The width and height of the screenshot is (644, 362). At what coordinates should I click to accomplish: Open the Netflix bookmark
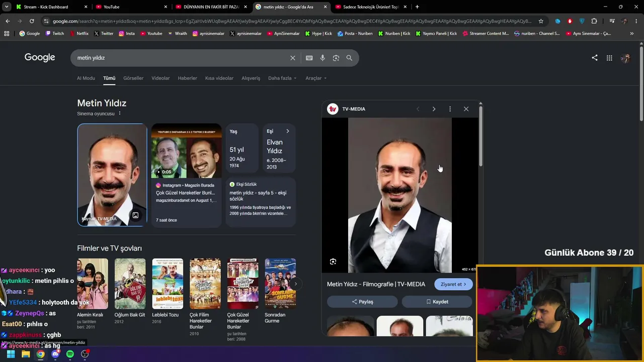point(79,34)
